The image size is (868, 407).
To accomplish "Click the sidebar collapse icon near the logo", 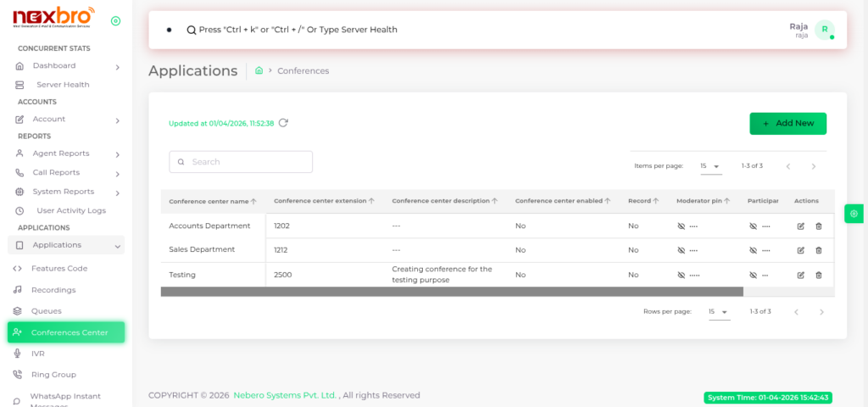I will pyautogui.click(x=115, y=21).
